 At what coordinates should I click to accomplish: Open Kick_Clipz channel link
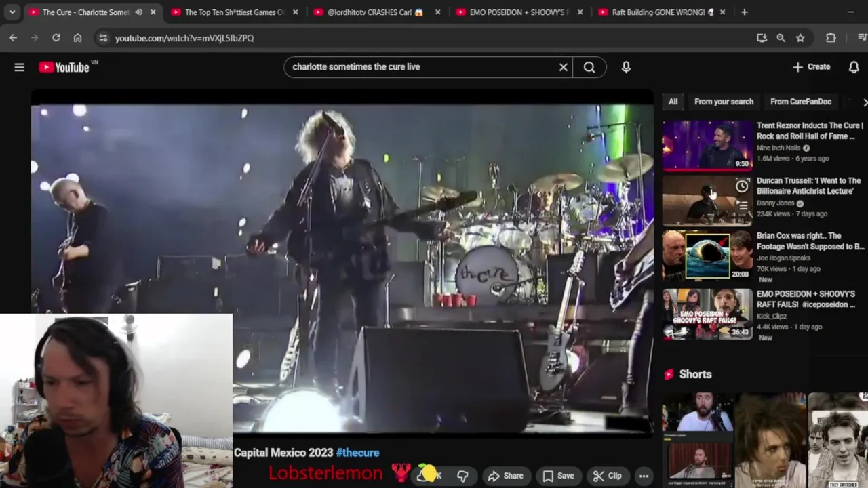click(772, 317)
